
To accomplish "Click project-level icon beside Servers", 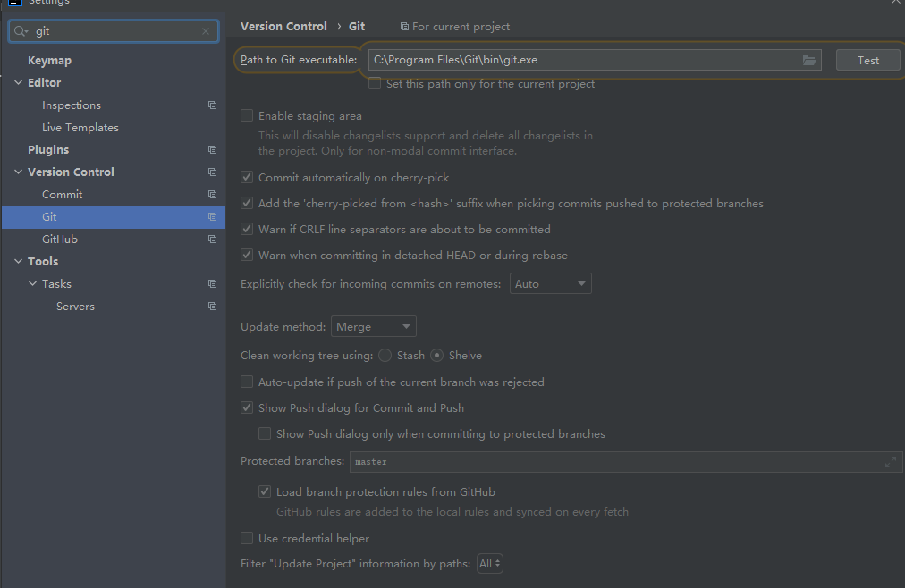I will tap(212, 306).
